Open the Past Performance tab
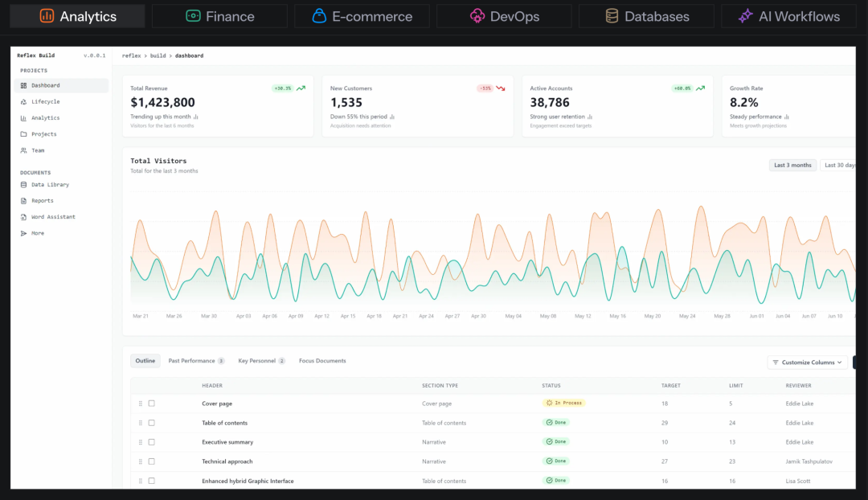 pos(196,361)
